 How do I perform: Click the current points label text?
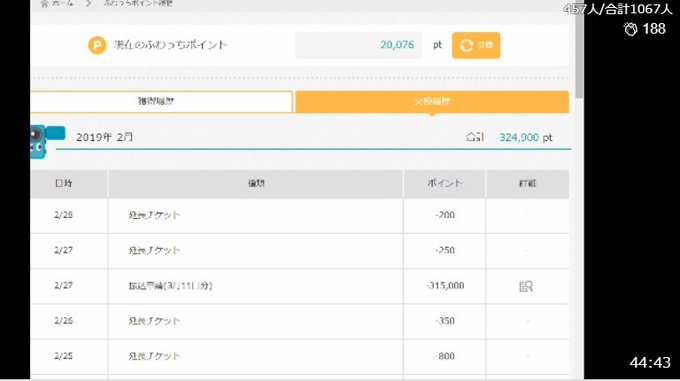(170, 45)
